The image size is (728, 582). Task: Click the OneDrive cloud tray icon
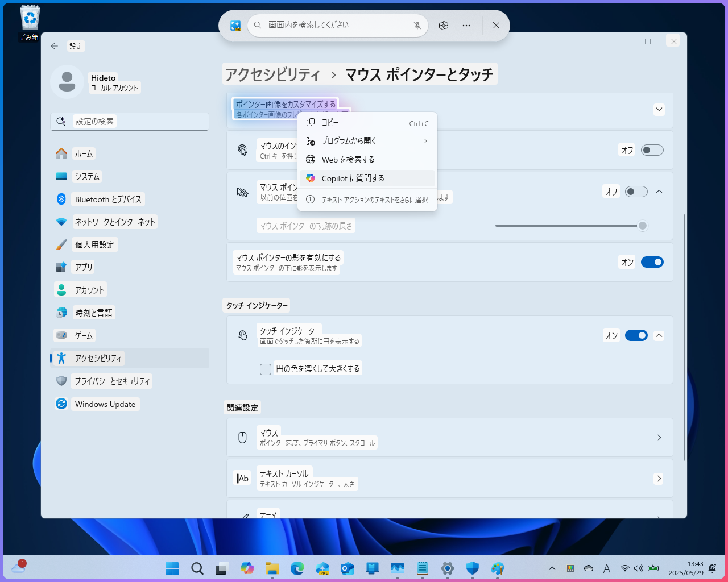[x=589, y=568]
